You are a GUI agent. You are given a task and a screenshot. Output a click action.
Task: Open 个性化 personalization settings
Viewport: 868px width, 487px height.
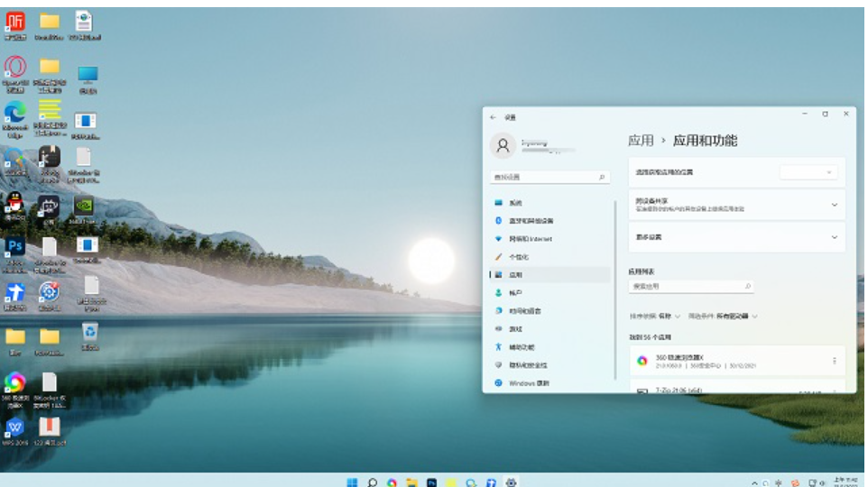tap(519, 257)
